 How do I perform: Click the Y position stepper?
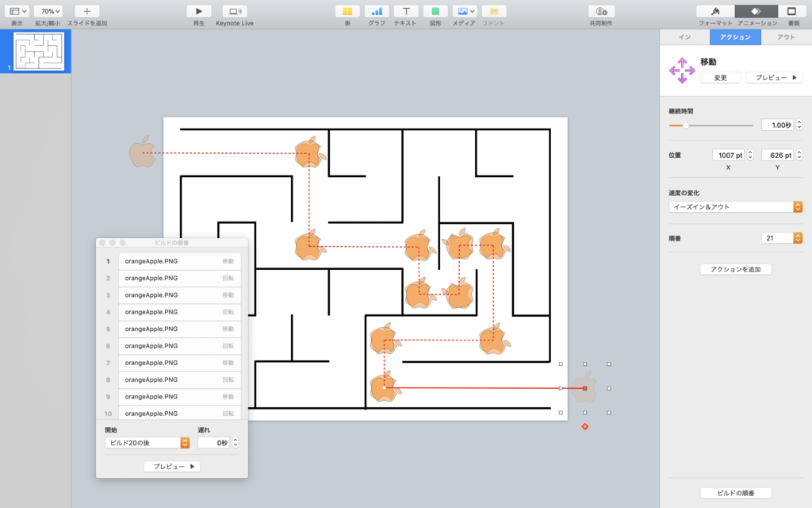(799, 155)
